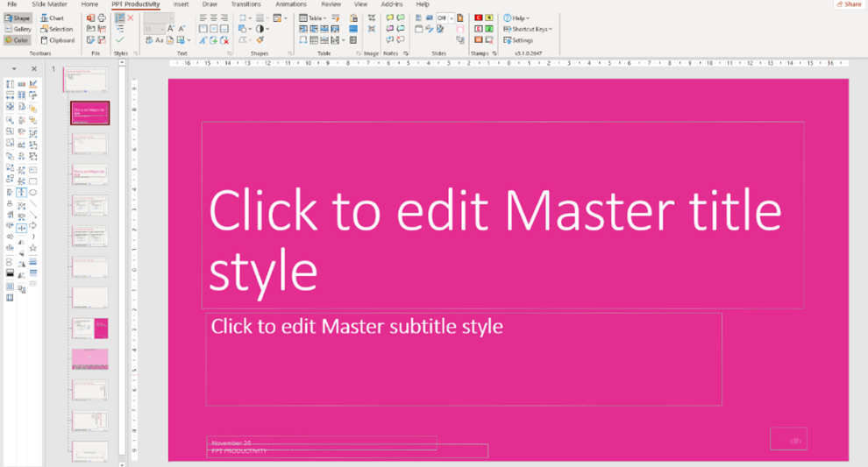This screenshot has width=868, height=467.
Task: Click the paste table lock icon
Action: [x=353, y=18]
